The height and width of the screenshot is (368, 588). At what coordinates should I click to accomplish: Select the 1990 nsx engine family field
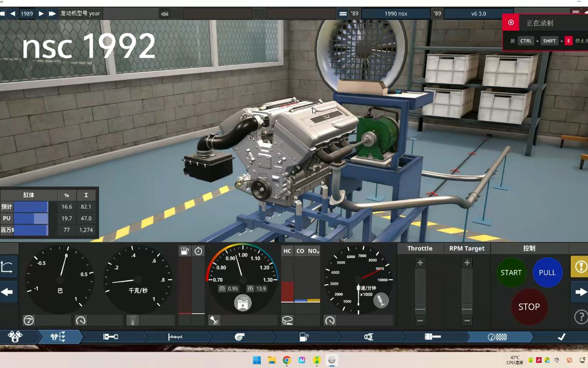(396, 13)
